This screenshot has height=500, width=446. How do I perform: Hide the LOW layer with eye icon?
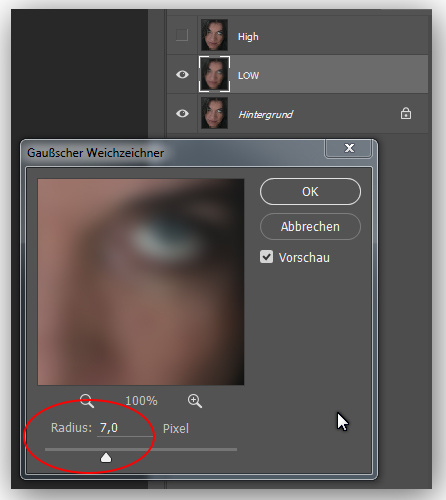(182, 75)
